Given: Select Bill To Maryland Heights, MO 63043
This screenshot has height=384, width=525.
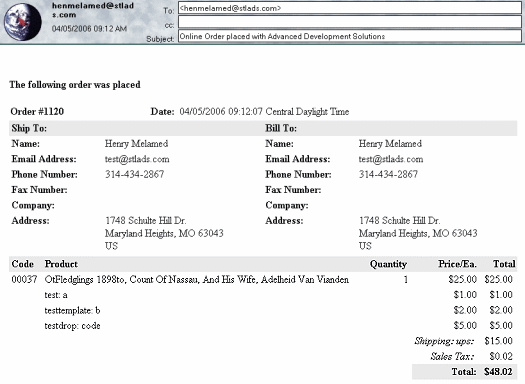Looking at the screenshot, I should pyautogui.click(x=418, y=233).
